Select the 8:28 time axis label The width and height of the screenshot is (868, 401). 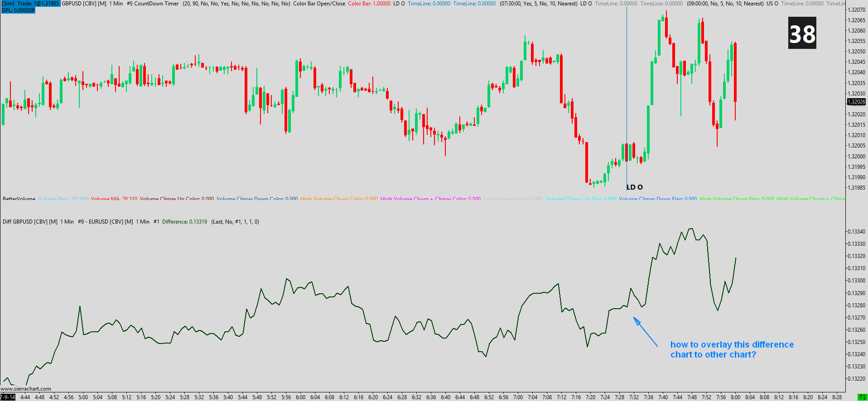point(837,397)
